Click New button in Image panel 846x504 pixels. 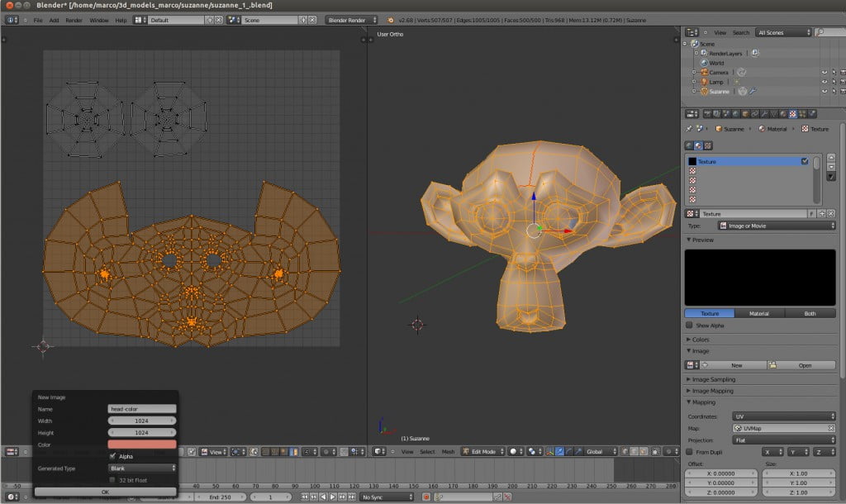tap(736, 365)
